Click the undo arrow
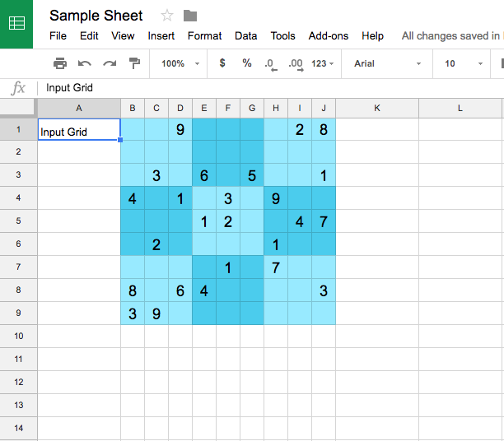The width and height of the screenshot is (504, 441). click(84, 63)
